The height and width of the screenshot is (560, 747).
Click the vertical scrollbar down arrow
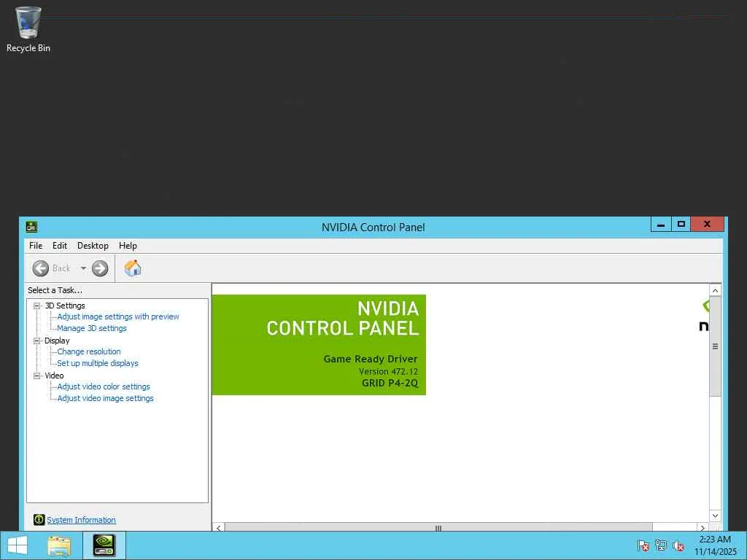(x=715, y=516)
